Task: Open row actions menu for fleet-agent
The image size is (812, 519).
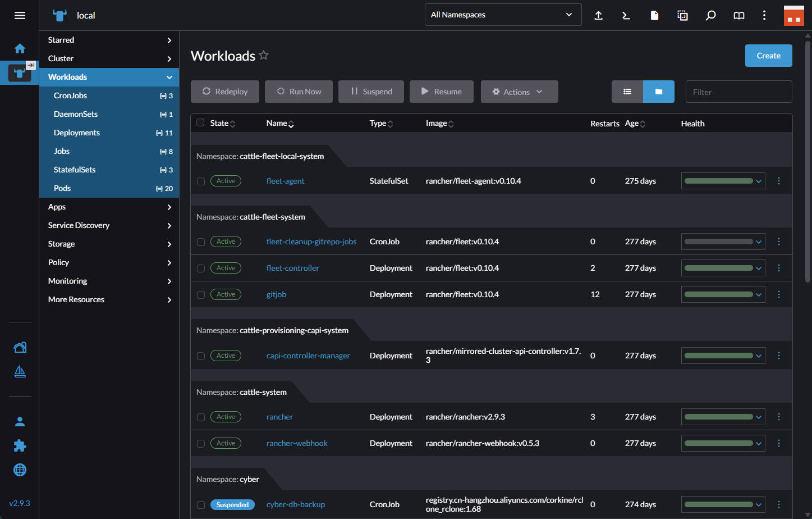Action: pos(778,181)
